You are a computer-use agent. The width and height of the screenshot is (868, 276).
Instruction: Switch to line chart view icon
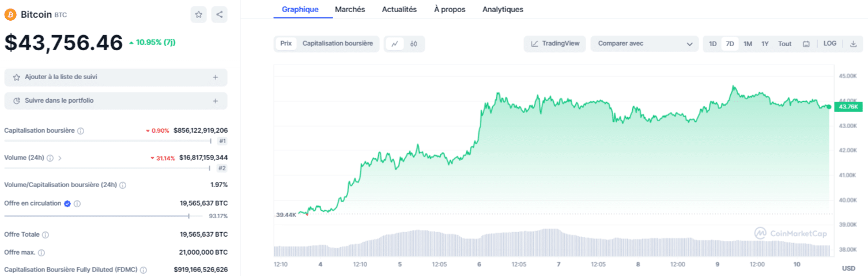point(395,44)
